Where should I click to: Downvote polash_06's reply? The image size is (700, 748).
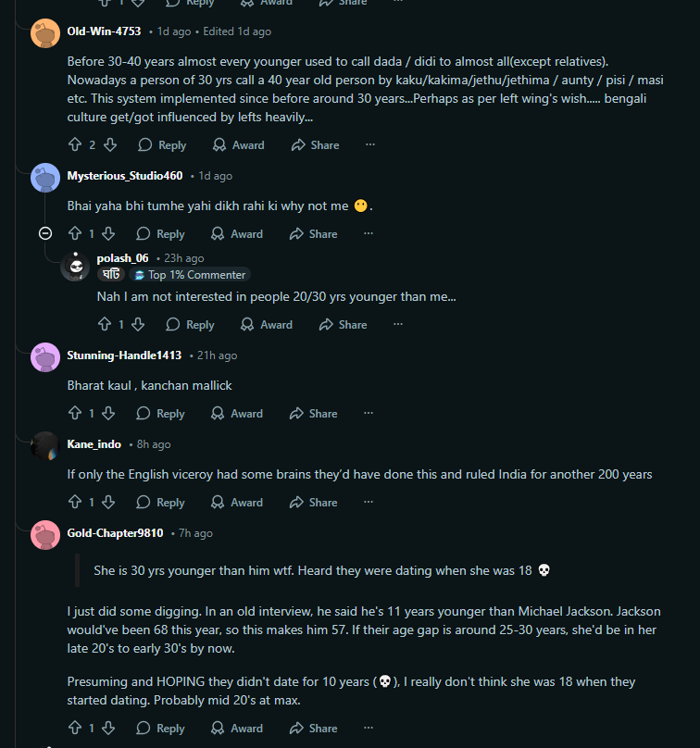coord(138,325)
